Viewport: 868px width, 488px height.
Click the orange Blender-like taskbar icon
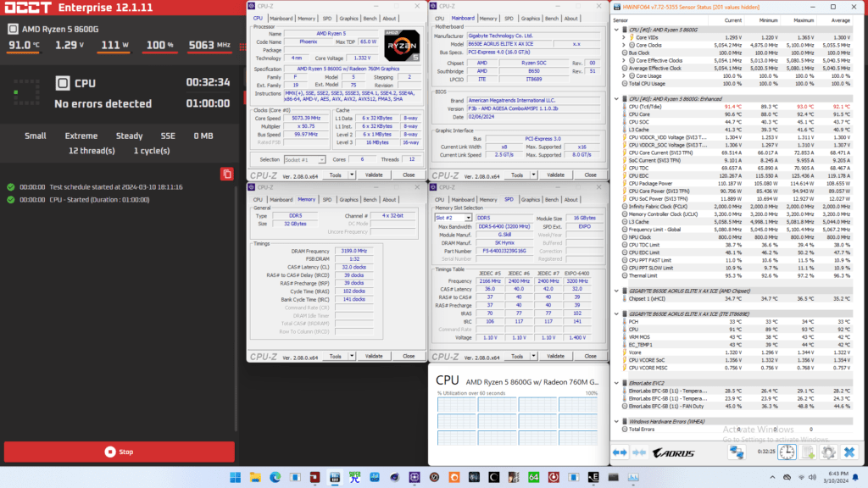coord(454,478)
